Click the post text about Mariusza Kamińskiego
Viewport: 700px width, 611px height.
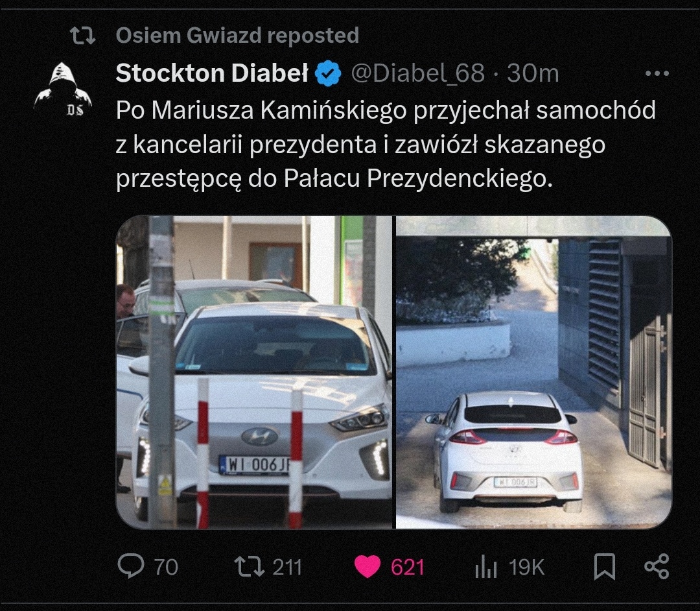coord(386,144)
